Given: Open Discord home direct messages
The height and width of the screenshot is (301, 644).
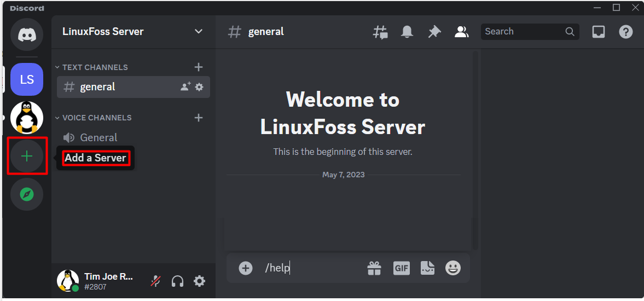Looking at the screenshot, I should click(27, 34).
